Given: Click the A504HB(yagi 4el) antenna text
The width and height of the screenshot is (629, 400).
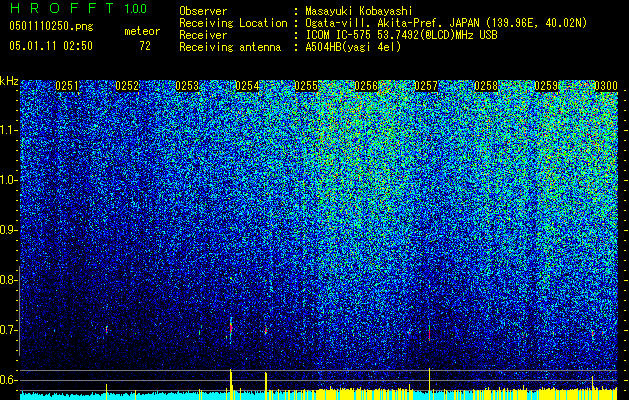Looking at the screenshot, I should (353, 47).
